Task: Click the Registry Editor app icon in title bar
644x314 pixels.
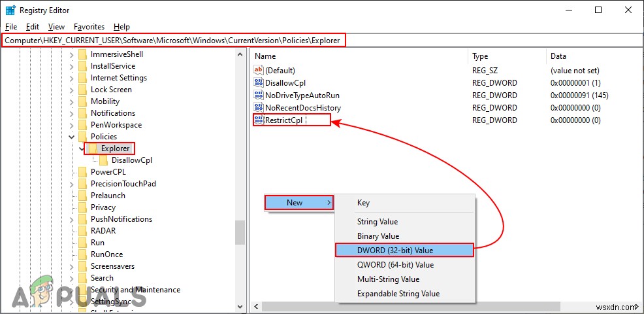Action: point(10,10)
